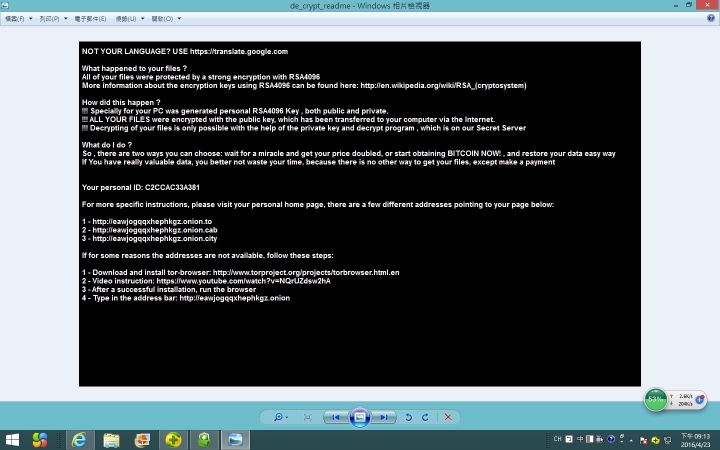Image resolution: width=720 pixels, height=450 pixels.
Task: Minimize the Photo Viewer window
Action: [676, 5]
